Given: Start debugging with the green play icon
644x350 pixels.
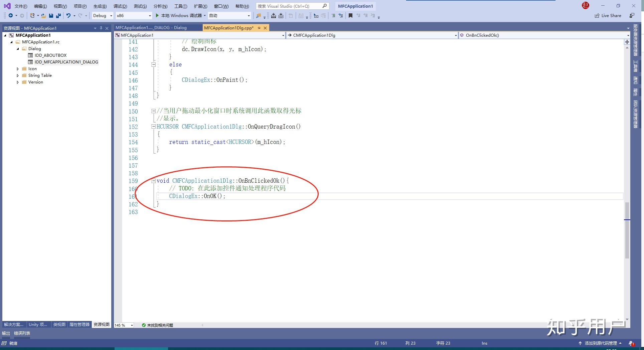Looking at the screenshot, I should click(x=157, y=15).
